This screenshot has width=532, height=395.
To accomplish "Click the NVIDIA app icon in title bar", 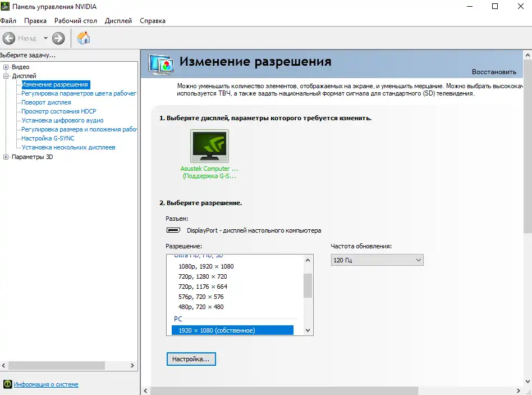I will pyautogui.click(x=4, y=6).
